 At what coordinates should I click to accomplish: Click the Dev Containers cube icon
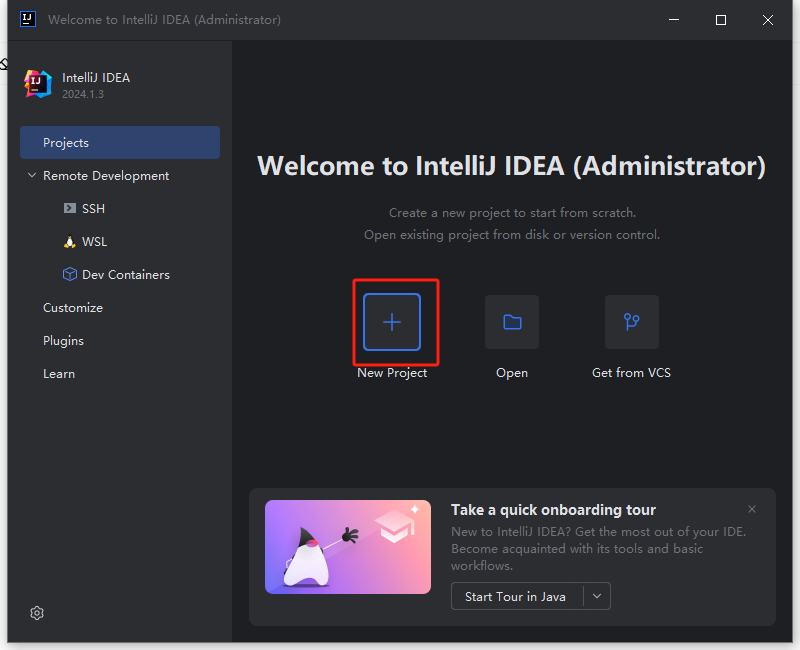click(69, 274)
